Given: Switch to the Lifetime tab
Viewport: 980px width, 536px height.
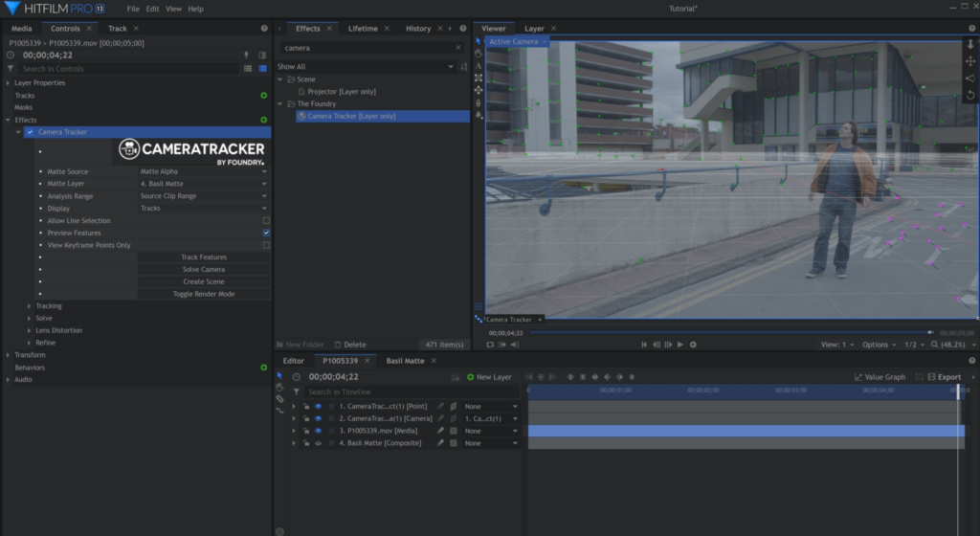Looking at the screenshot, I should 363,28.
